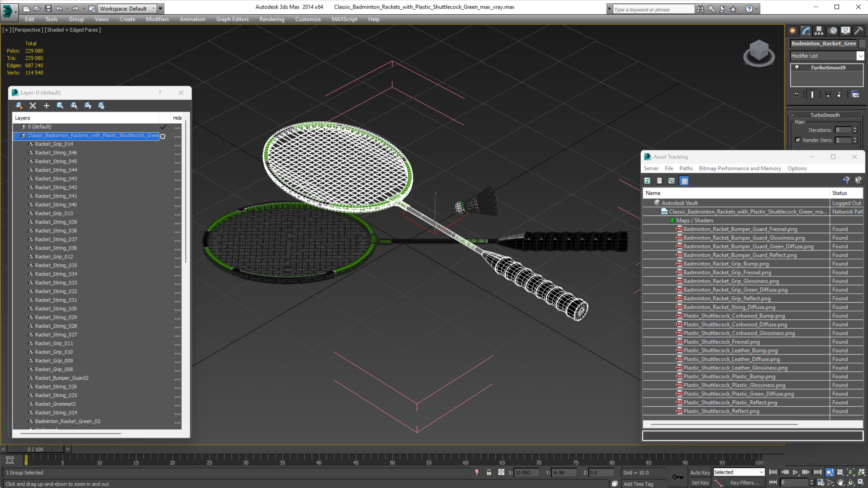
Task: Open the MAXScript menu
Action: pyautogui.click(x=344, y=19)
